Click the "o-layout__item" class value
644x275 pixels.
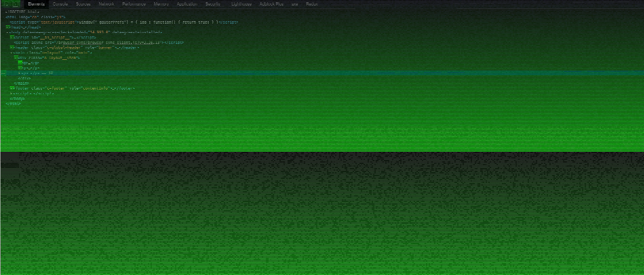(x=60, y=58)
